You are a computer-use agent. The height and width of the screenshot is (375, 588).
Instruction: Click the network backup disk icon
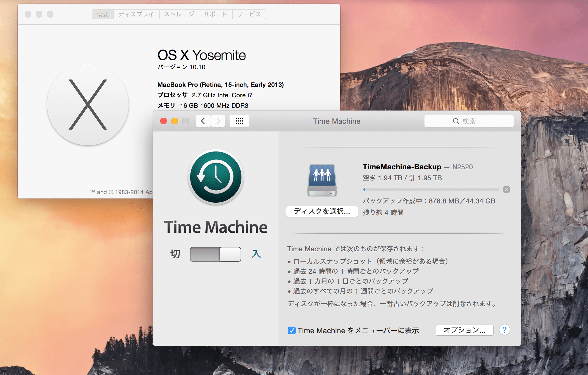322,180
